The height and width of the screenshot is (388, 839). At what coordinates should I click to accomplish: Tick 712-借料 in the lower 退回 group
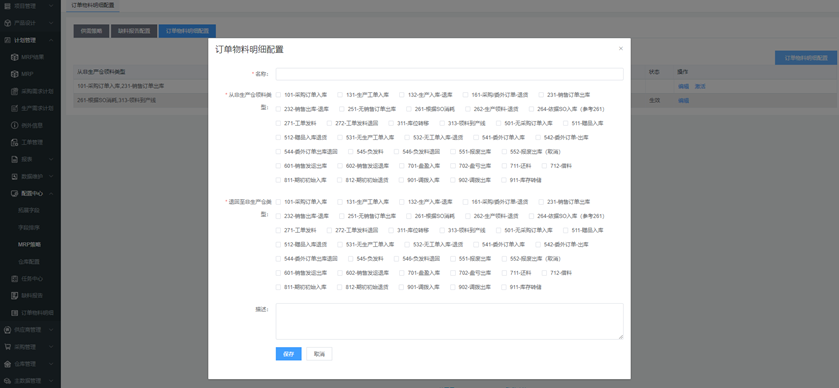[x=545, y=273]
